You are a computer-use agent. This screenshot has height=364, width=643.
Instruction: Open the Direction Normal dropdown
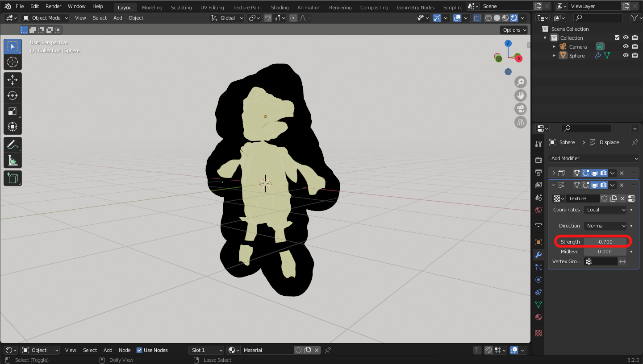[605, 226]
